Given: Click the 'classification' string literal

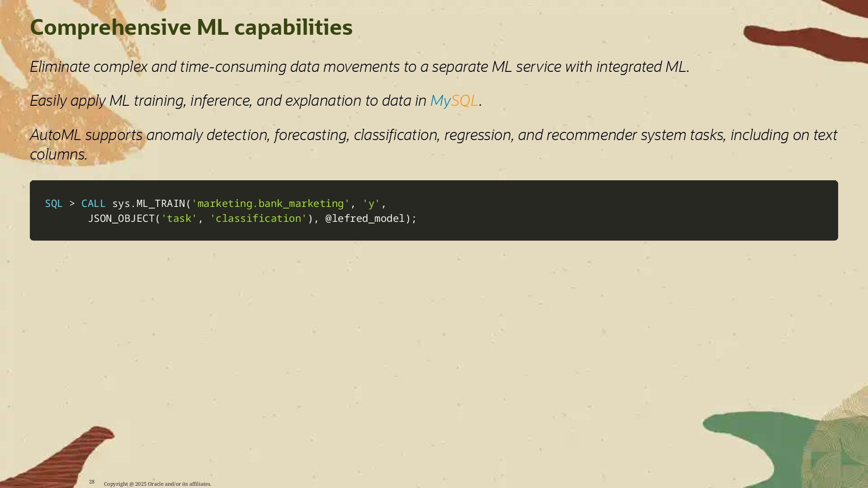Looking at the screenshot, I should pyautogui.click(x=258, y=219).
